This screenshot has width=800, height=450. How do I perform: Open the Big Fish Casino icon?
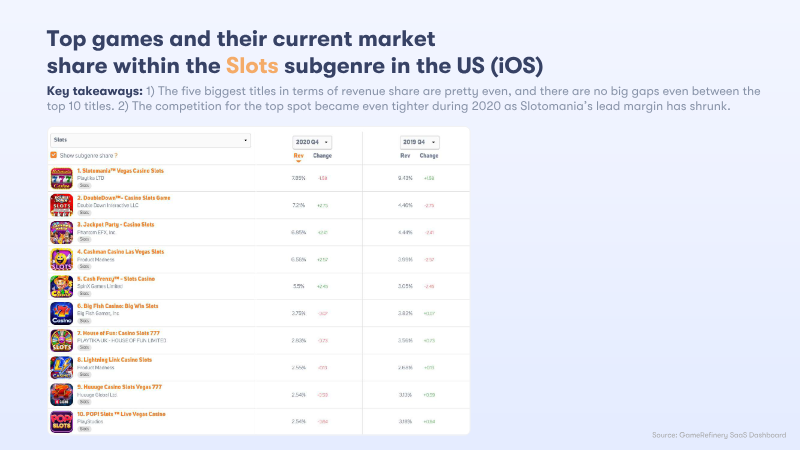coord(62,314)
